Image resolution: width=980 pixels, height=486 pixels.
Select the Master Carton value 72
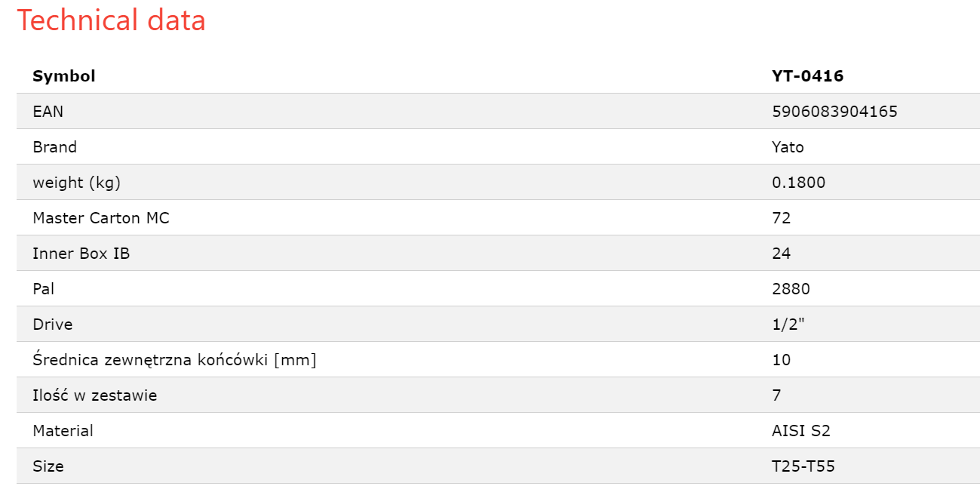(x=782, y=217)
